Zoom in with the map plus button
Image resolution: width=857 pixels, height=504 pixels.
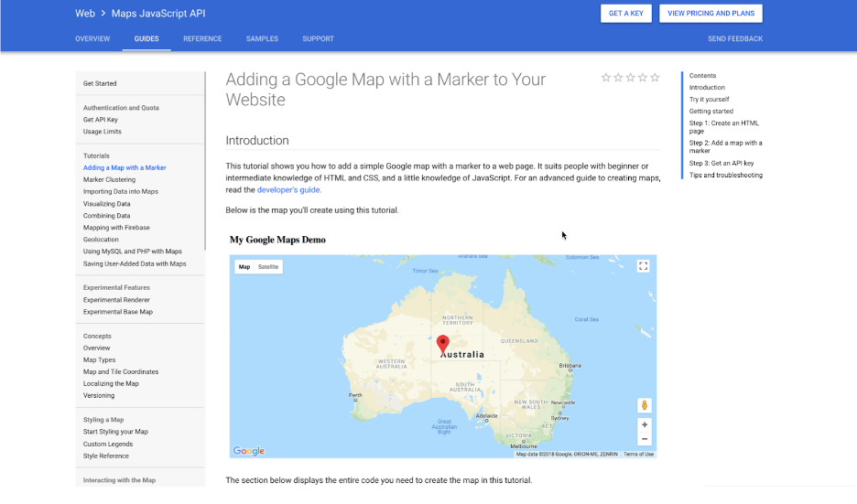coord(645,424)
